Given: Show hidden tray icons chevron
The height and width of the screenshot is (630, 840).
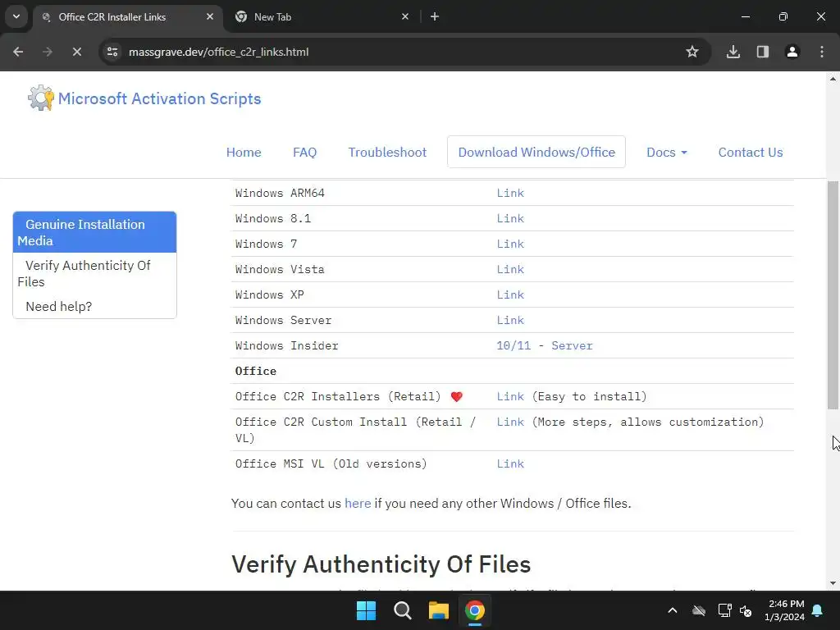Looking at the screenshot, I should coord(673,610).
